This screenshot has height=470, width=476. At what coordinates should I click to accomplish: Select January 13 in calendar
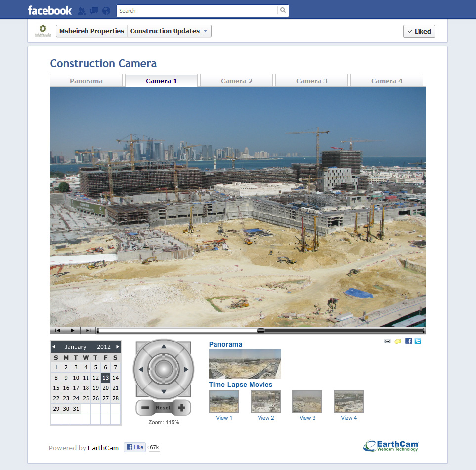tap(105, 378)
